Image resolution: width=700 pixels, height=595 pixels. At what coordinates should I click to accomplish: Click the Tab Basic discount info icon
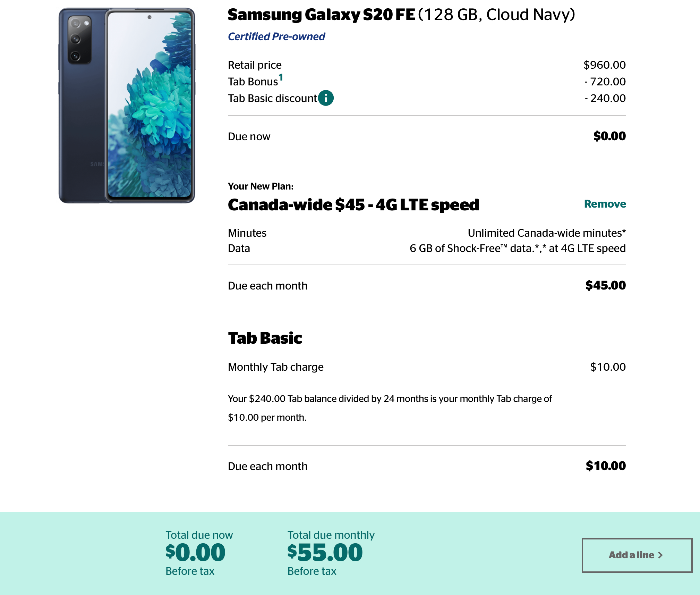click(326, 98)
